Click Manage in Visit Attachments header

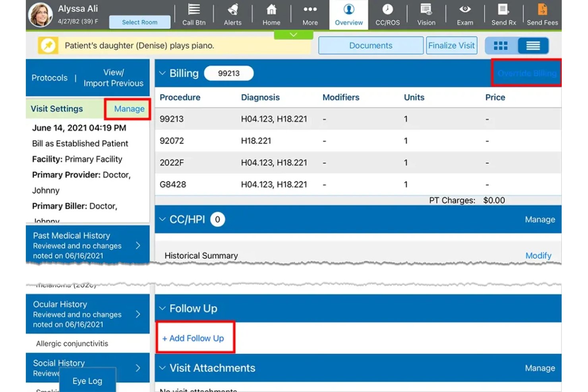(540, 368)
